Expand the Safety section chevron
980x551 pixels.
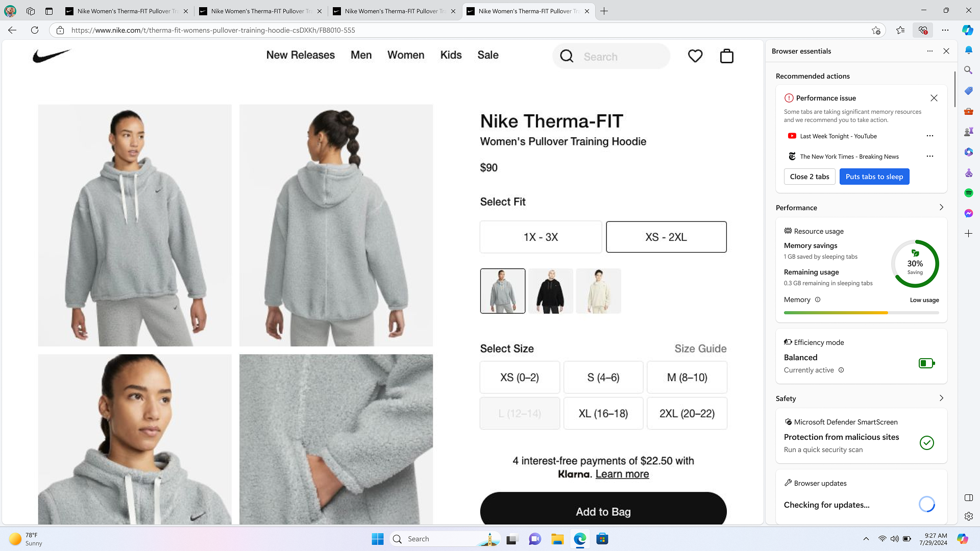pyautogui.click(x=941, y=398)
